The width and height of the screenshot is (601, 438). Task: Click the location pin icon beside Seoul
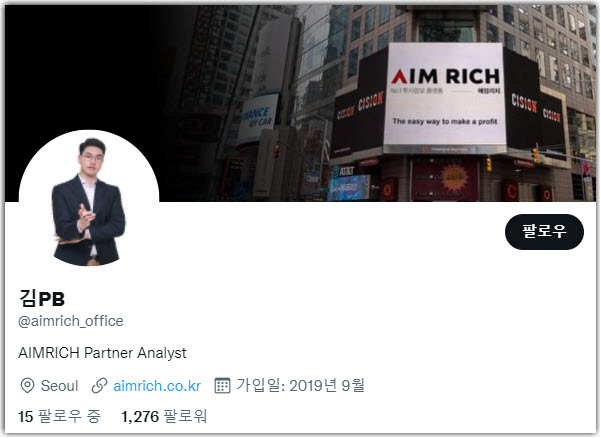(27, 386)
